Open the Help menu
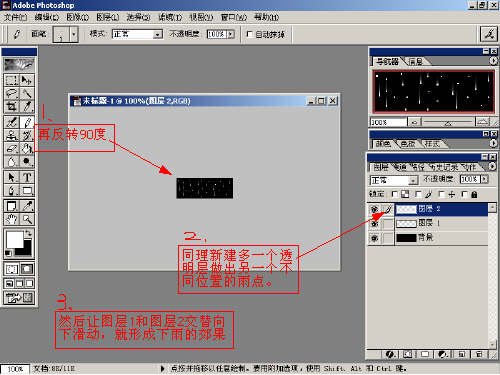500x375 pixels. (266, 17)
